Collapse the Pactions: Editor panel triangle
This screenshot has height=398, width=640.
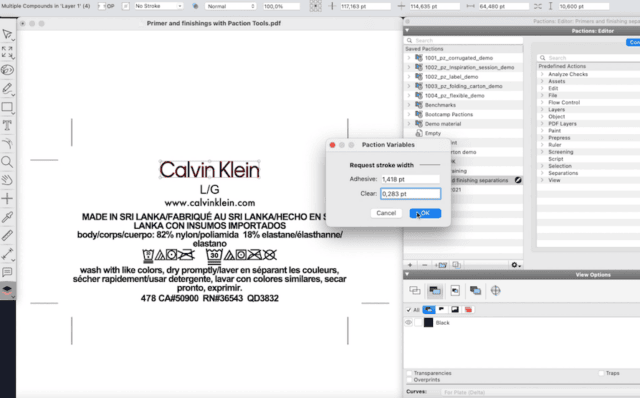(407, 31)
